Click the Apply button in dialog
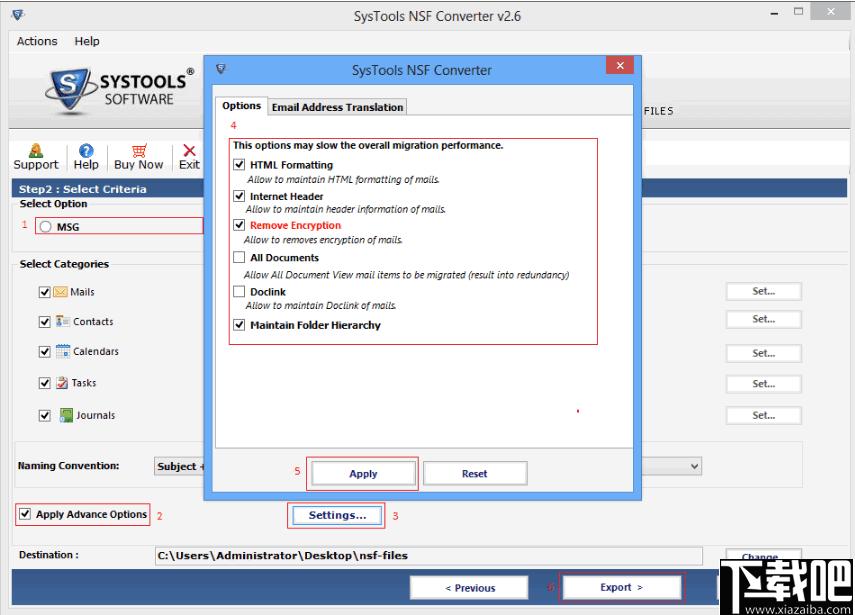Image resolution: width=855 pixels, height=615 pixels. click(x=363, y=474)
